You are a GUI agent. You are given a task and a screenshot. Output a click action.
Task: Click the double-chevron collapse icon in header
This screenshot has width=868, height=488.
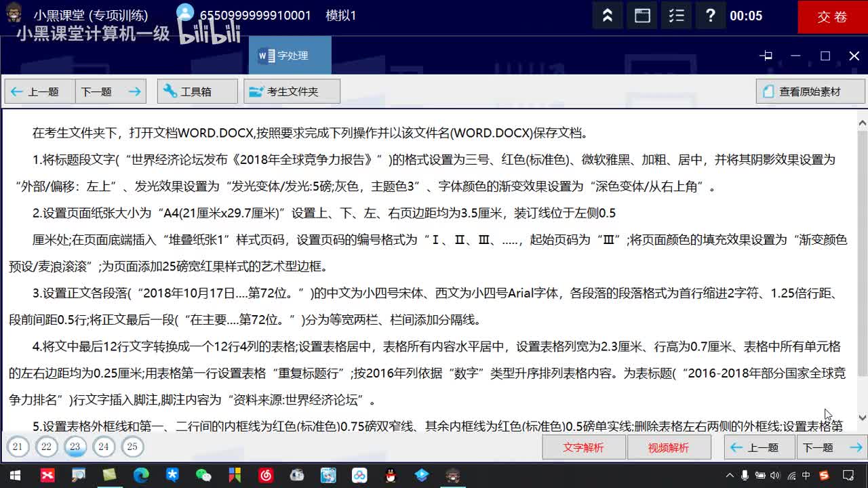pos(608,16)
